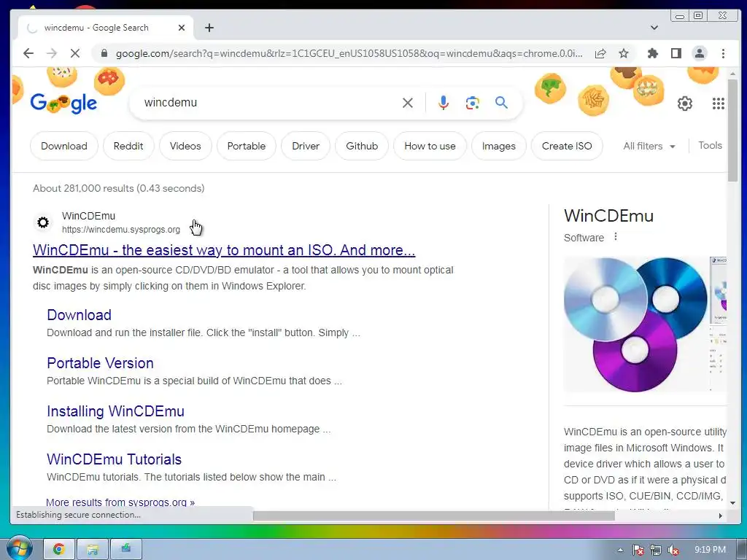
Task: Open the Portable Version sitelink
Action: pos(100,363)
